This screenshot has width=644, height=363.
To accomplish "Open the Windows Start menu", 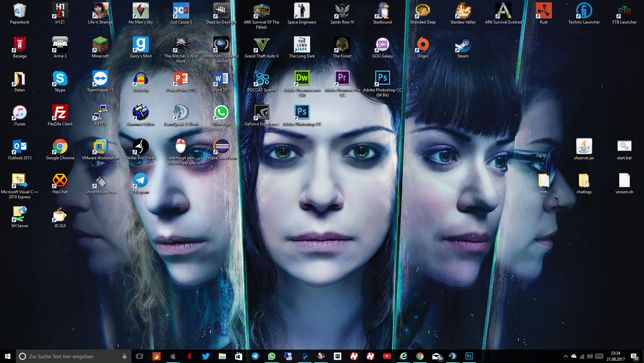I will pos(8,356).
